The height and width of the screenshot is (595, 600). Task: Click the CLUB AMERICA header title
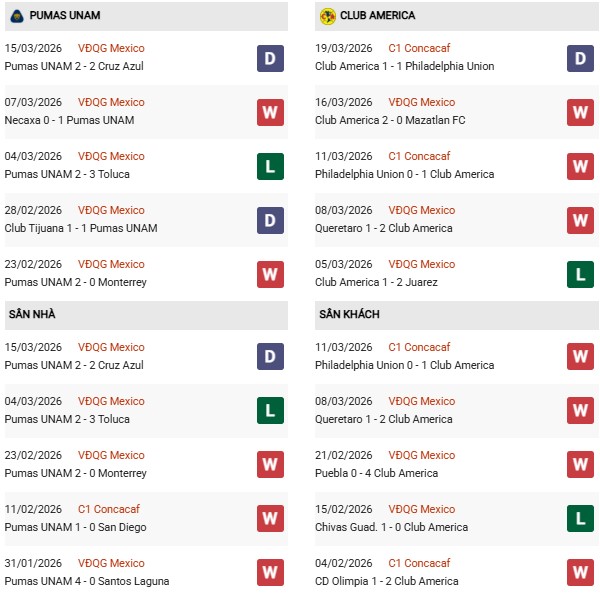point(377,16)
